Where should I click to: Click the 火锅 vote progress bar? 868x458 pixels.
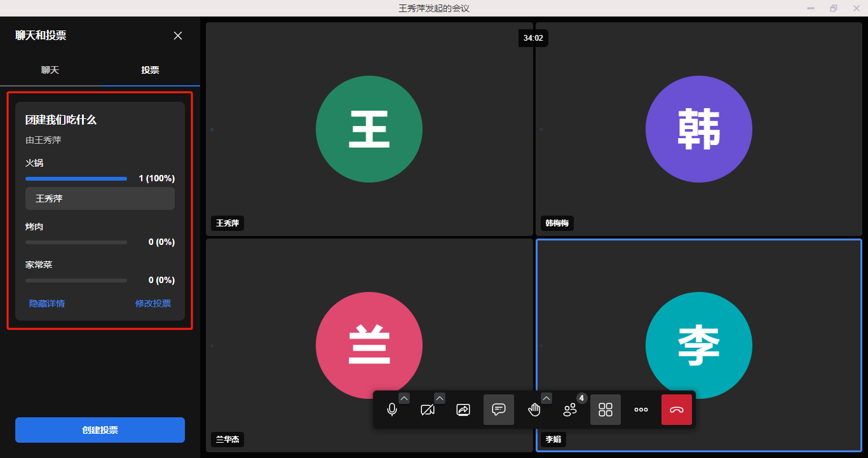[x=76, y=179]
